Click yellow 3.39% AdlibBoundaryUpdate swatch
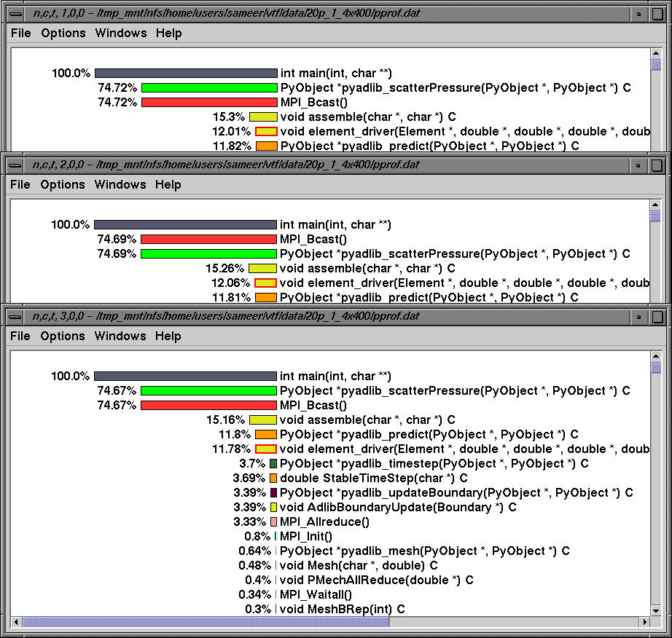 pyautogui.click(x=274, y=508)
